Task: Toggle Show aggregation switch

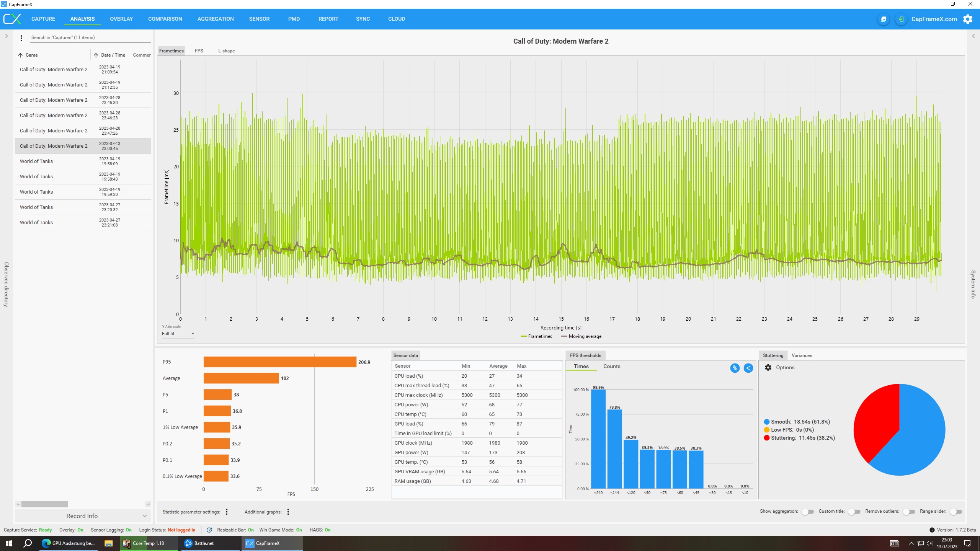Action: pyautogui.click(x=807, y=512)
